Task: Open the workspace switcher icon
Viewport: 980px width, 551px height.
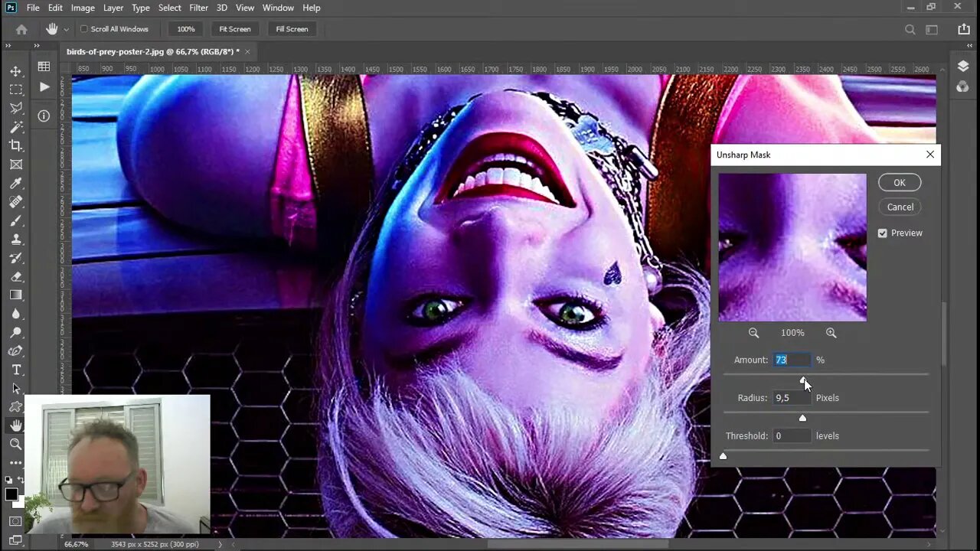Action: click(932, 29)
